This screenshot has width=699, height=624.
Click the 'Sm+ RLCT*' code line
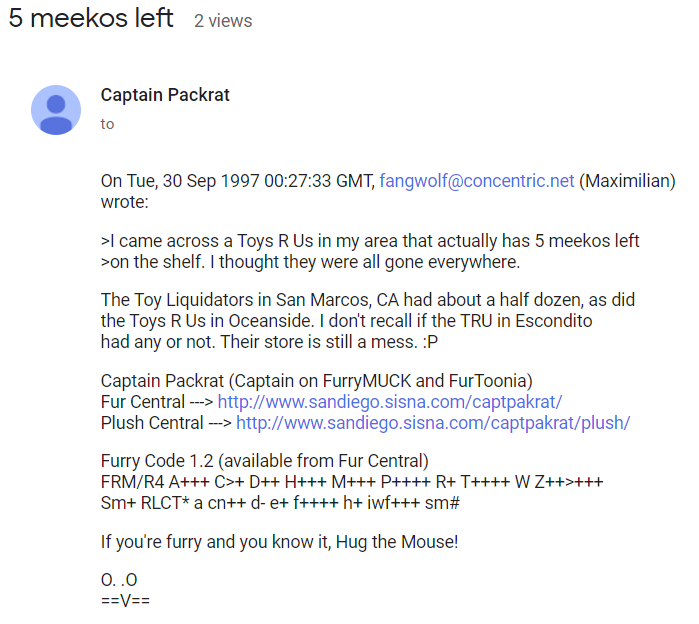click(x=280, y=503)
